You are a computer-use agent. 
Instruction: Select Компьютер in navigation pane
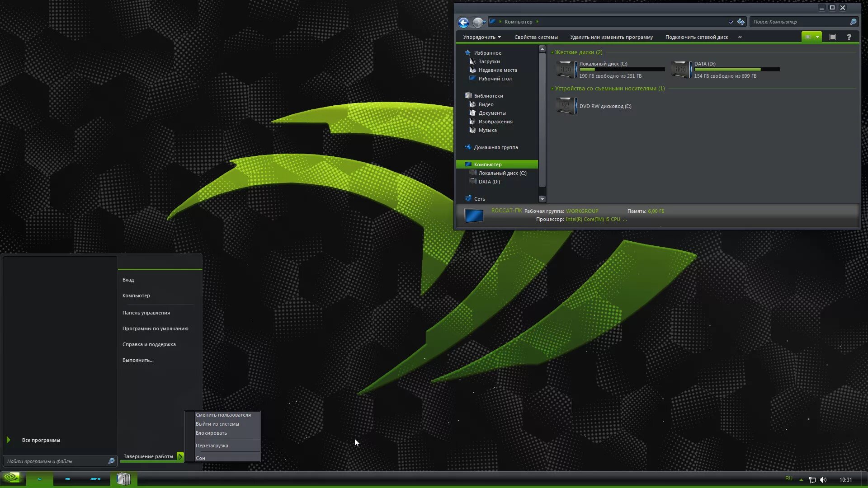(497, 164)
